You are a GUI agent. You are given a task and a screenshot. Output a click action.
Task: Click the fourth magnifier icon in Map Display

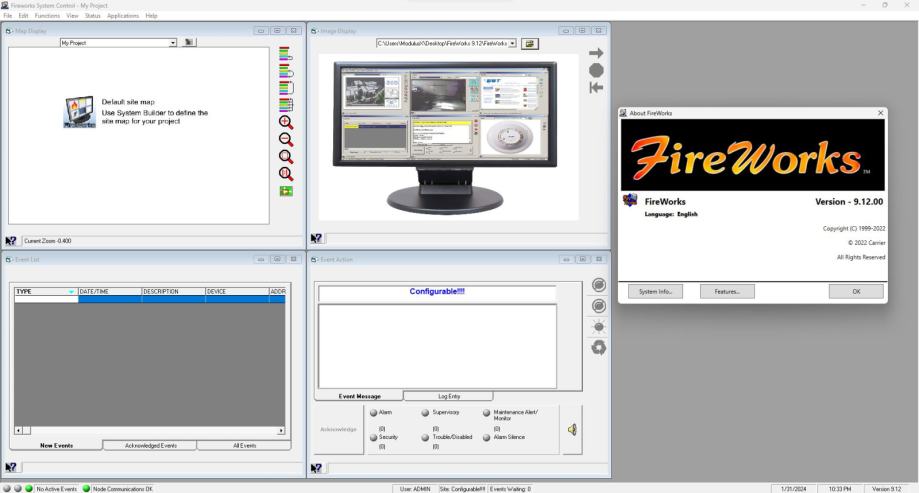(x=285, y=174)
